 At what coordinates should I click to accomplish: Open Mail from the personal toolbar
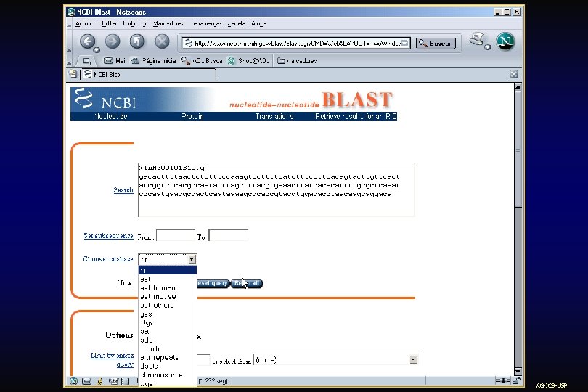coord(115,60)
